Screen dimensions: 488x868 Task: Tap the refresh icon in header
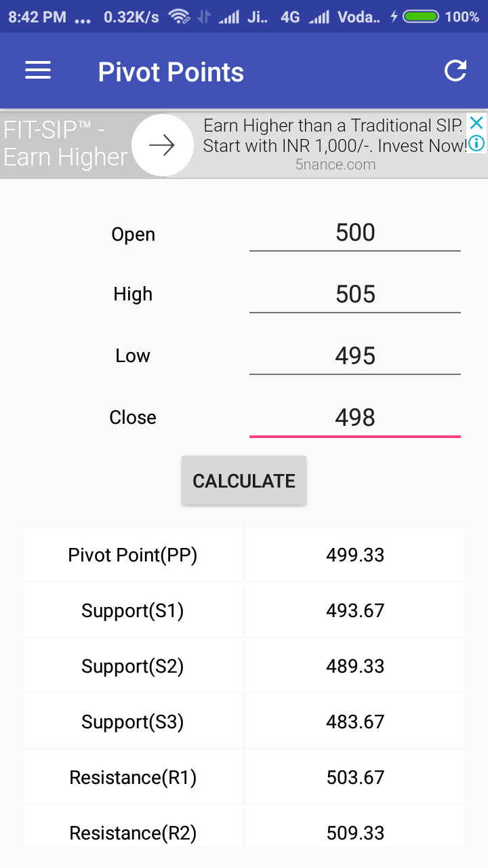[x=455, y=71]
